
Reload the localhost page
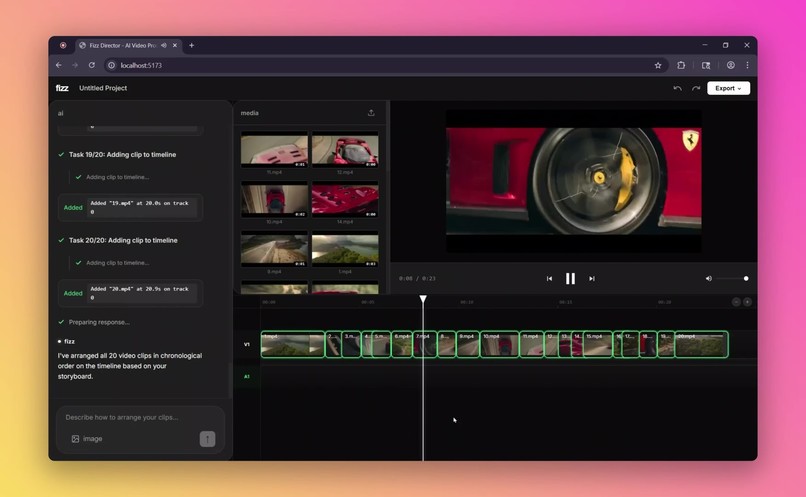91,65
